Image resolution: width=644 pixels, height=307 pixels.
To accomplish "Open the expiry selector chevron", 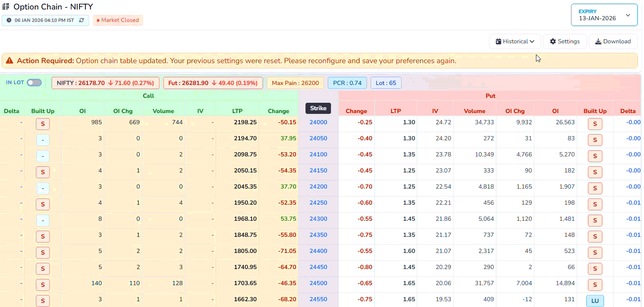I will [x=628, y=15].
